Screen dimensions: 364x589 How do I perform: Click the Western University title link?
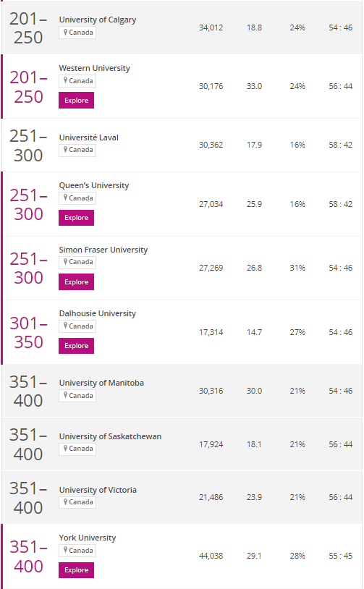[x=94, y=68]
